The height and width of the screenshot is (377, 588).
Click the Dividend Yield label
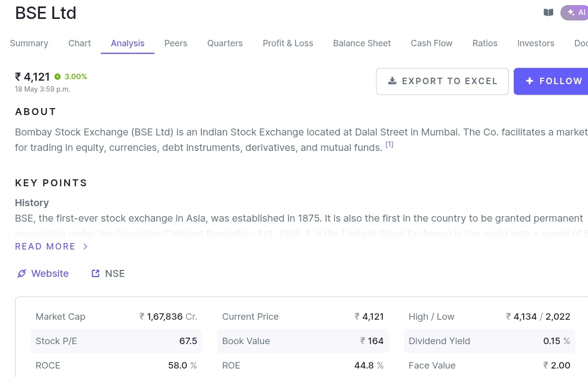439,341
